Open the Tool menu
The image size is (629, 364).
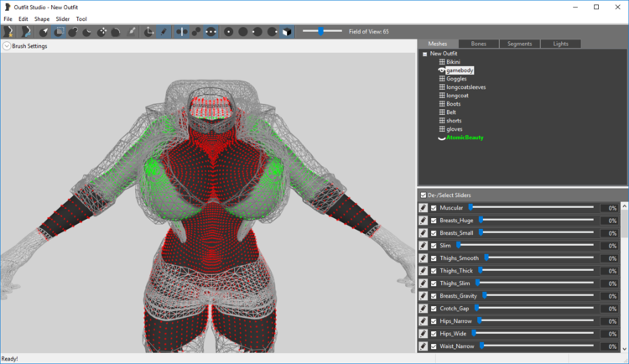pos(81,18)
